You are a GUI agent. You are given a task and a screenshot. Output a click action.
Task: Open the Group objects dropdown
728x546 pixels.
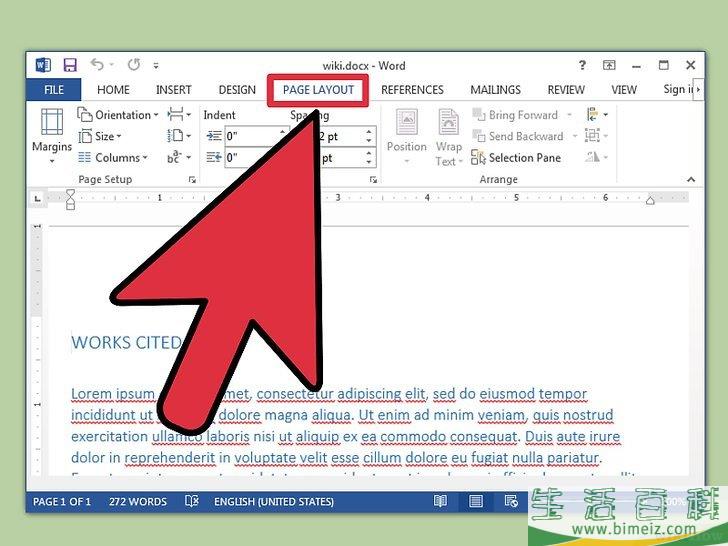tap(597, 136)
